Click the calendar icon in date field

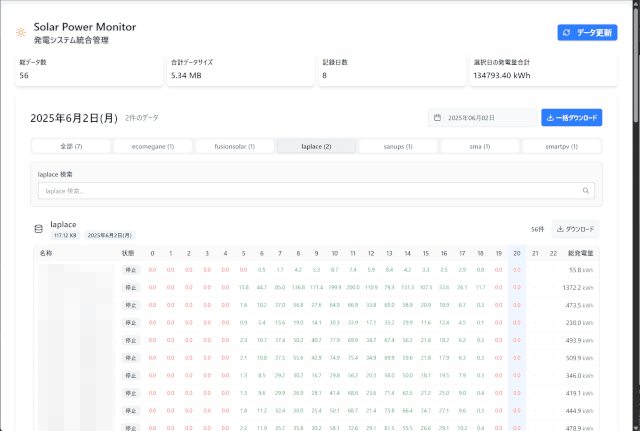438,118
